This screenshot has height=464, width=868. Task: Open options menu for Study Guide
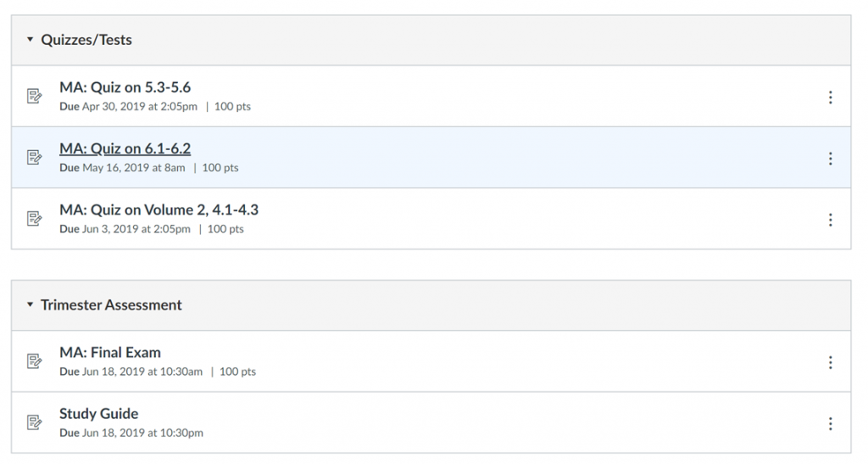[830, 424]
